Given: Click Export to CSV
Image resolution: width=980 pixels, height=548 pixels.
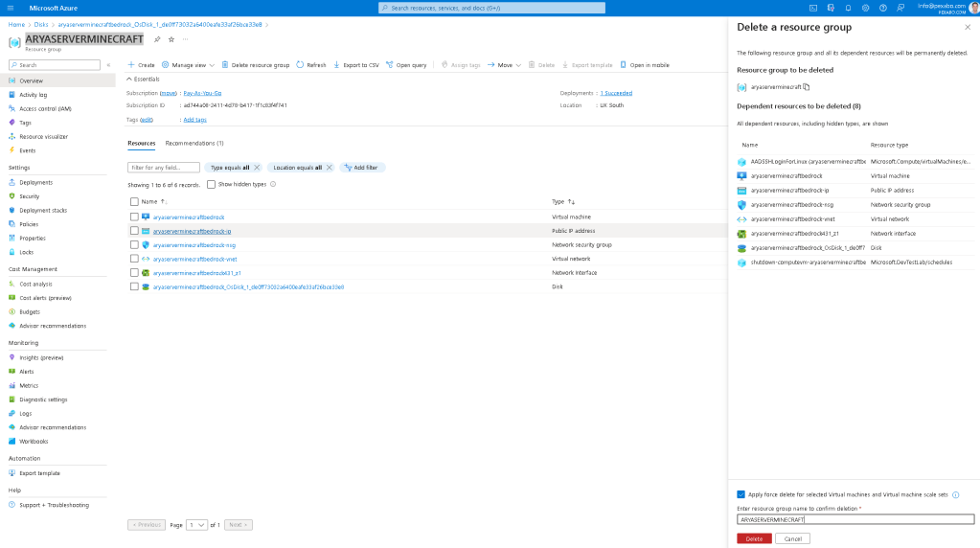Looking at the screenshot, I should pos(356,65).
